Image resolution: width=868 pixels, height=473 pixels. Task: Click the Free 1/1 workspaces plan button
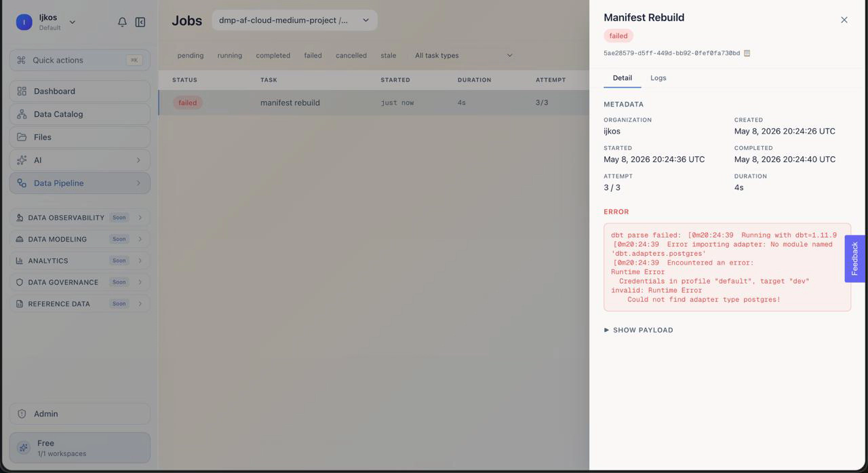[x=80, y=448]
